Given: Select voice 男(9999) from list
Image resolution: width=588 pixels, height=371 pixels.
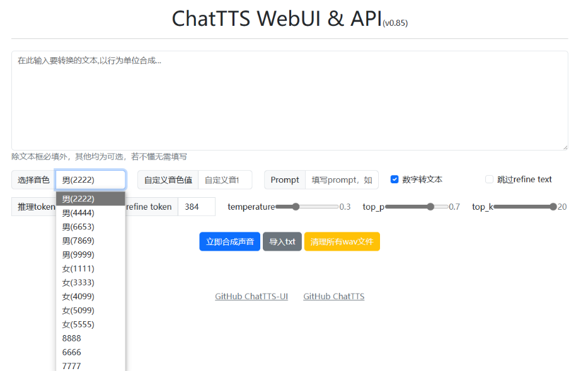Looking at the screenshot, I should point(78,254).
